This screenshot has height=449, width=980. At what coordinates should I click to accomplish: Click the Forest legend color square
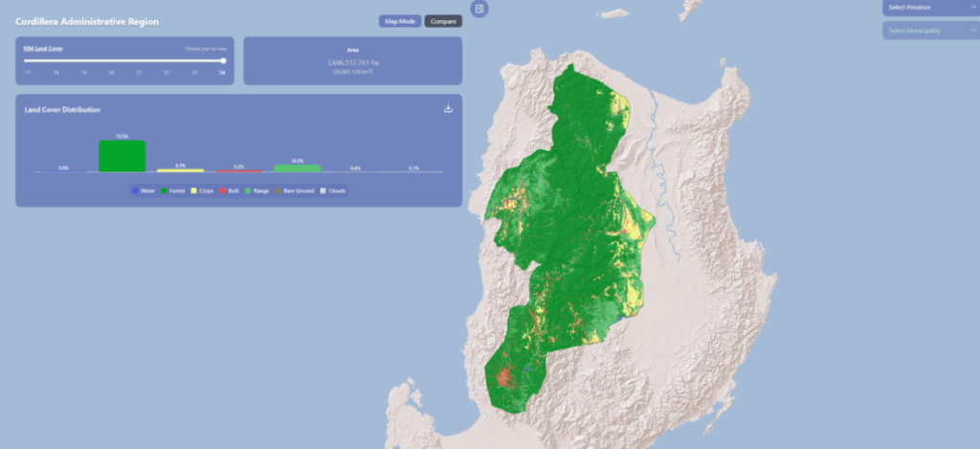coord(164,191)
